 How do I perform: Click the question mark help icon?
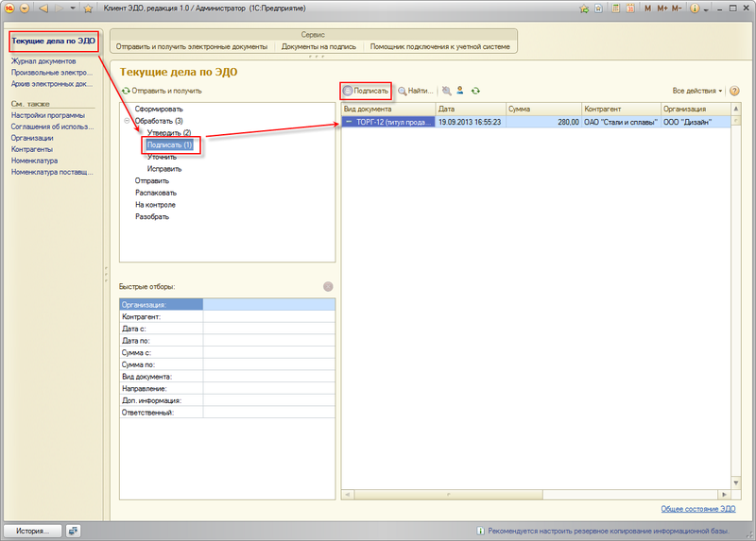click(734, 91)
